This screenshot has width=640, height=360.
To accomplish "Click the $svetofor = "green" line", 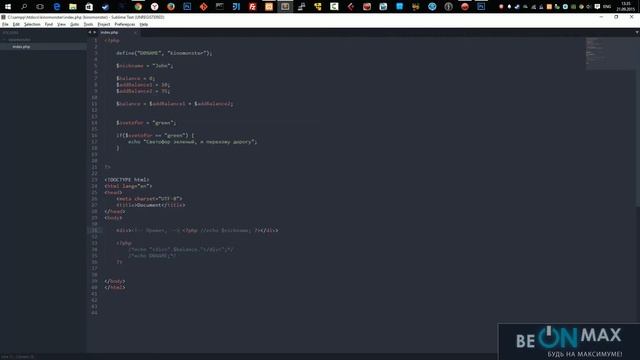I will [146, 122].
